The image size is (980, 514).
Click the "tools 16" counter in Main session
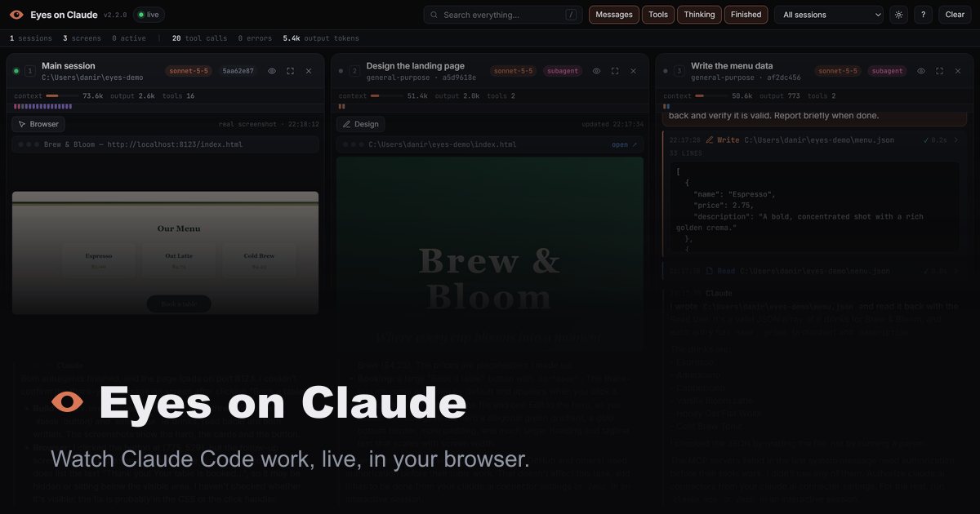pos(178,95)
